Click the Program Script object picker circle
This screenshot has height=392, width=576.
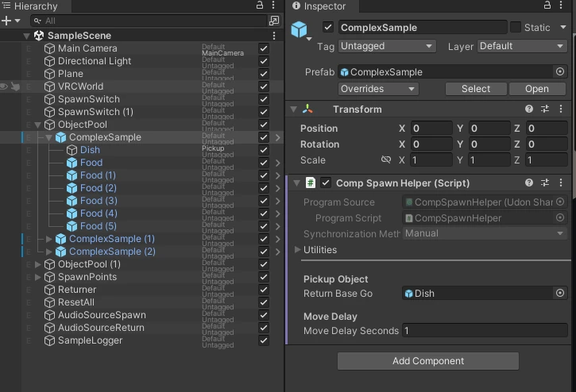(560, 217)
